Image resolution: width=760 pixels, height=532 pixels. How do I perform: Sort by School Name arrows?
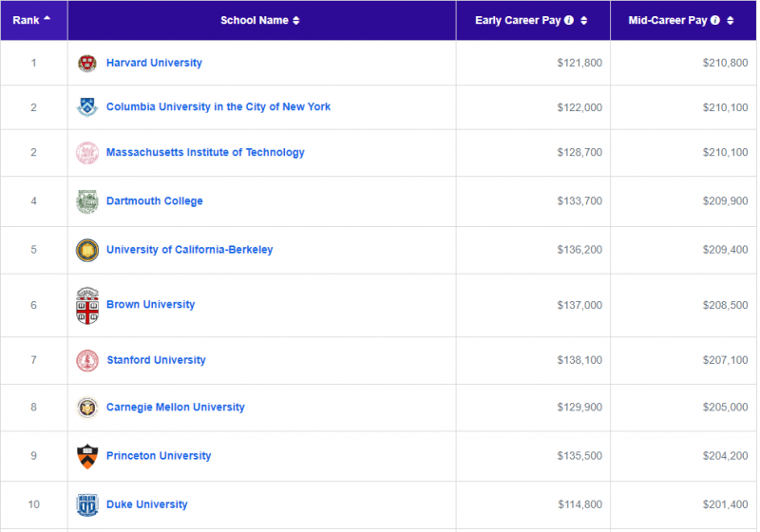pyautogui.click(x=295, y=20)
